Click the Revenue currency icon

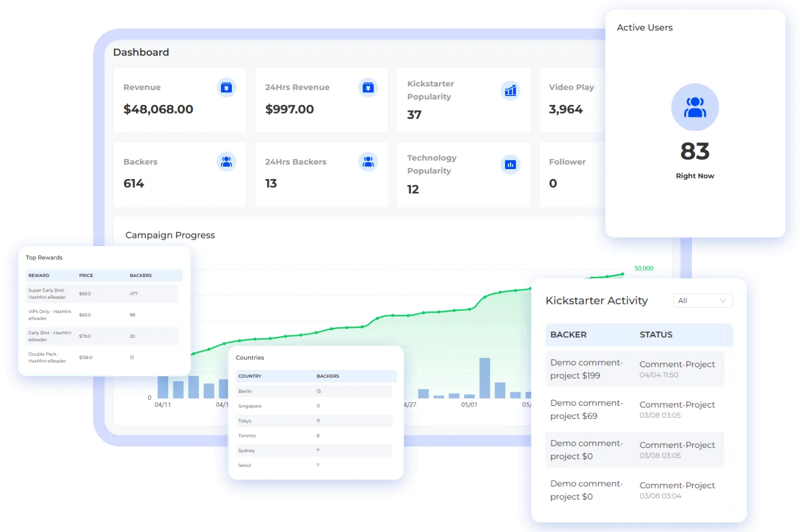[x=227, y=87]
